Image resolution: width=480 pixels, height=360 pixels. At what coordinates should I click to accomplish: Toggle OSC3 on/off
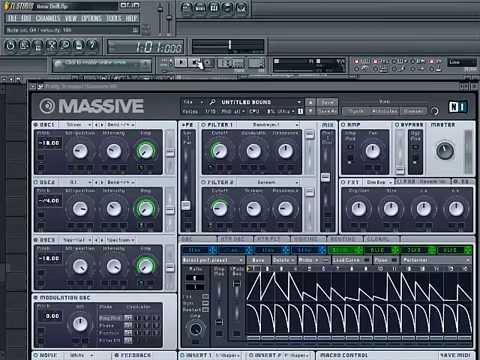pos(36,240)
